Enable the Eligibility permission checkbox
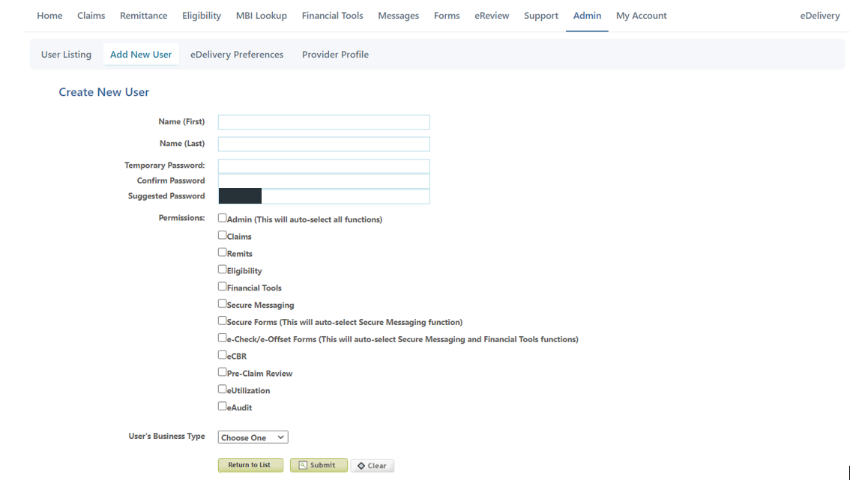The height and width of the screenshot is (480, 868). pos(222,270)
